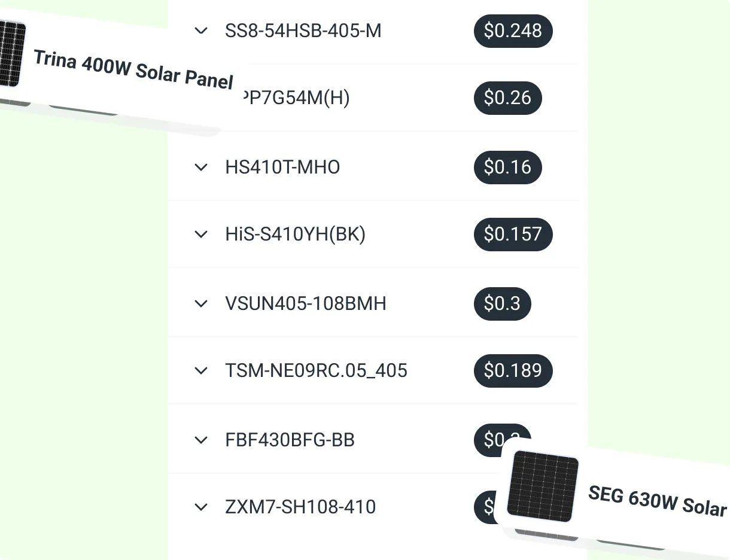
Task: Click the $0.3 price badge
Action: 502,303
